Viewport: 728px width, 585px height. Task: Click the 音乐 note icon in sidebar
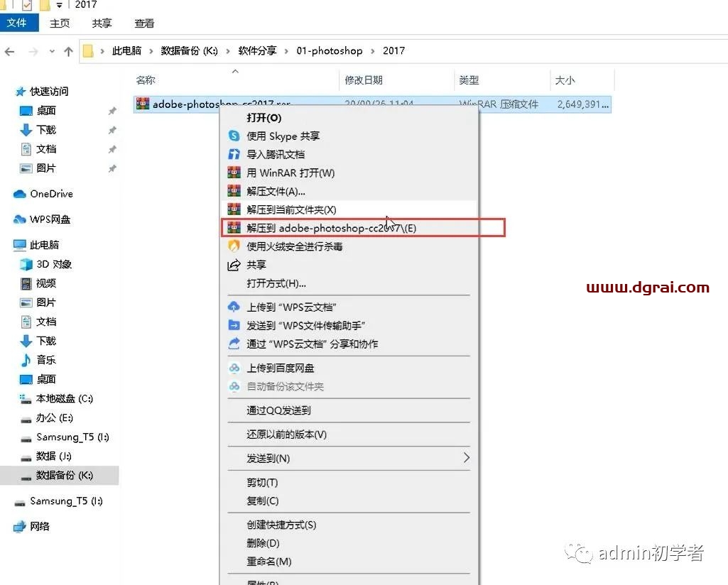pyautogui.click(x=26, y=360)
